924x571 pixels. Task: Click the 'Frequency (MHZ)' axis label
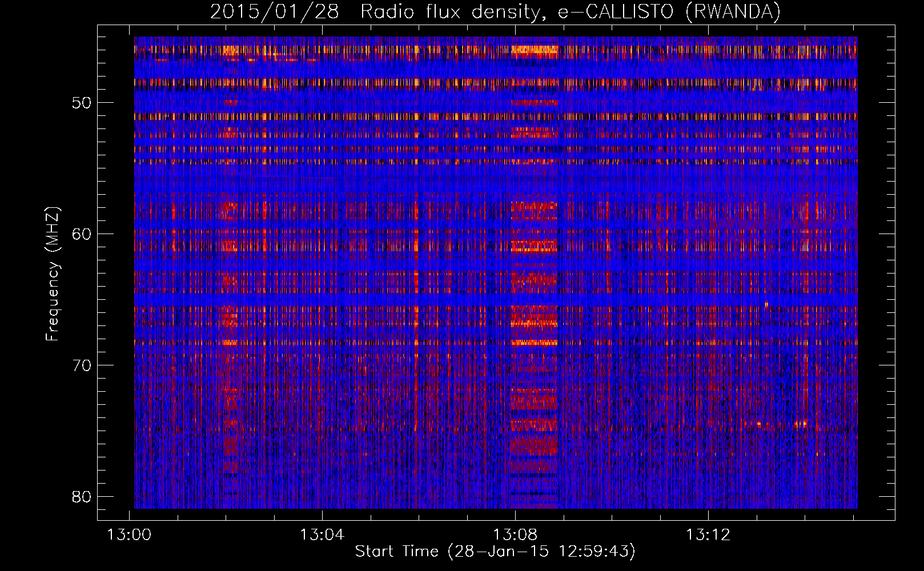[53, 274]
